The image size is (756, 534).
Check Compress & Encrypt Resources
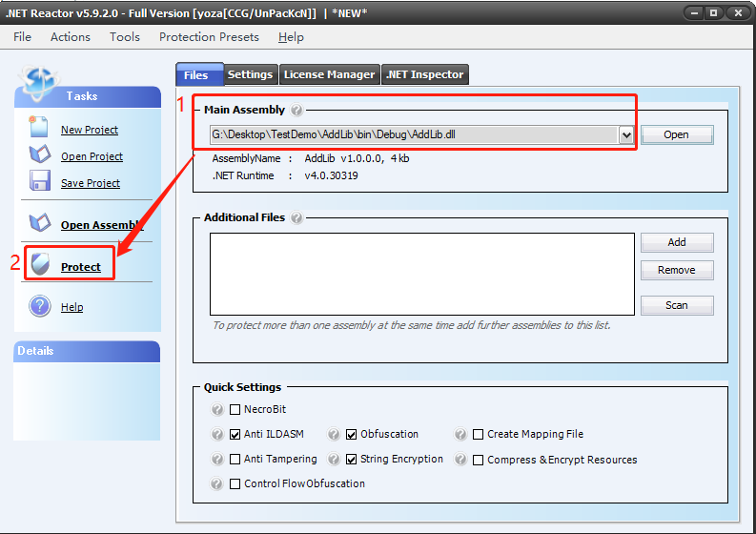coord(478,460)
